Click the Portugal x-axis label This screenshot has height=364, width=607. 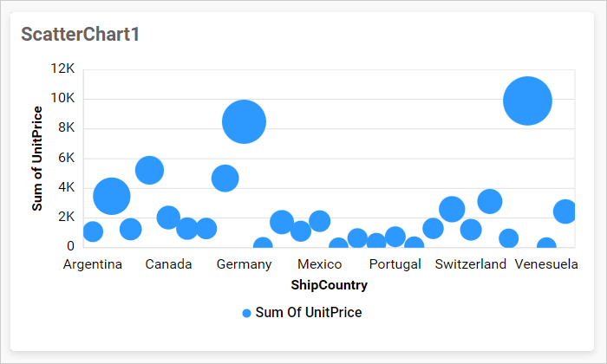(x=395, y=264)
